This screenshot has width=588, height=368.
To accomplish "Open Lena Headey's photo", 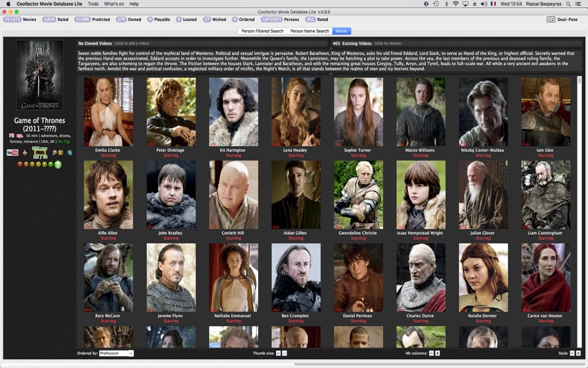I will [x=296, y=112].
